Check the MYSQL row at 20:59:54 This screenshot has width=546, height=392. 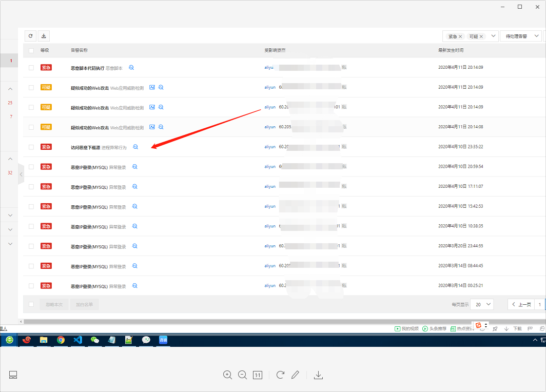click(x=31, y=167)
